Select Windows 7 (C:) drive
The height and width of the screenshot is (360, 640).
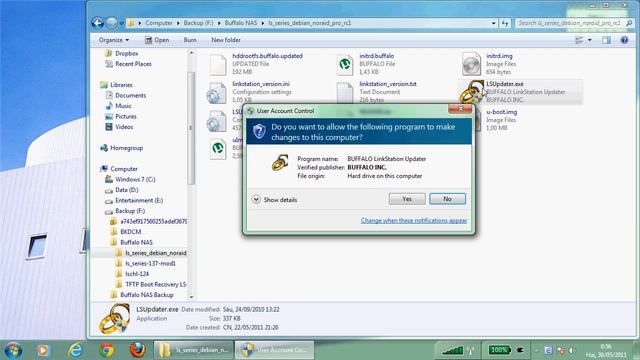[x=130, y=180]
